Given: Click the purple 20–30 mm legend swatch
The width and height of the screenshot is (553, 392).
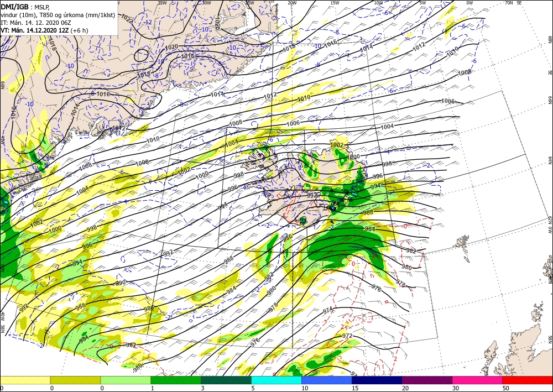Looking at the screenshot, I should point(427,380).
